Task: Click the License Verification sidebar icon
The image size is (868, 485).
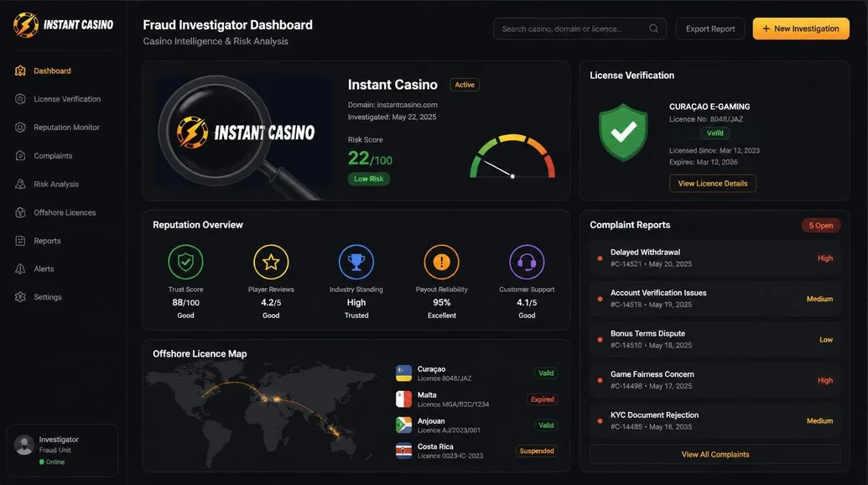Action: click(x=20, y=99)
